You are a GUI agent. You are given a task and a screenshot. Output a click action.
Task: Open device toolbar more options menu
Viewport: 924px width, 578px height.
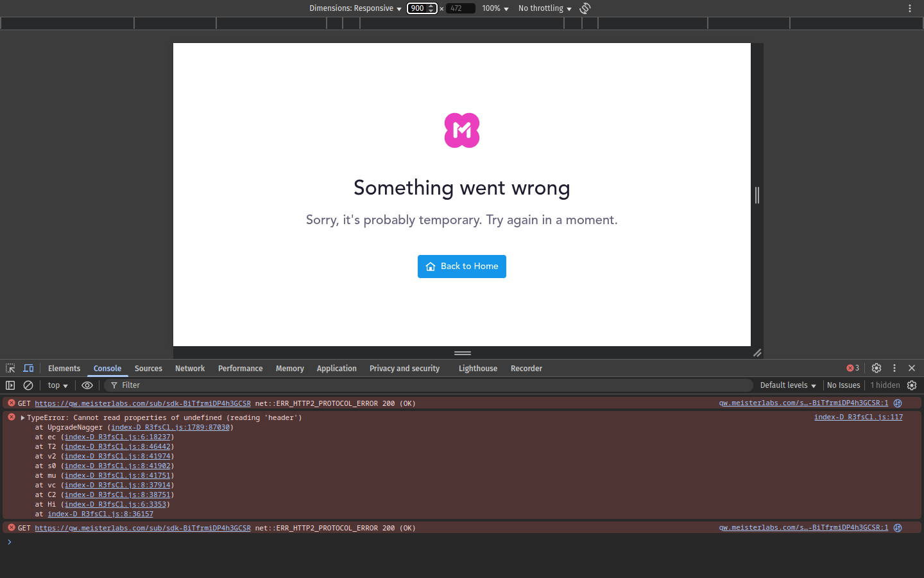point(909,8)
